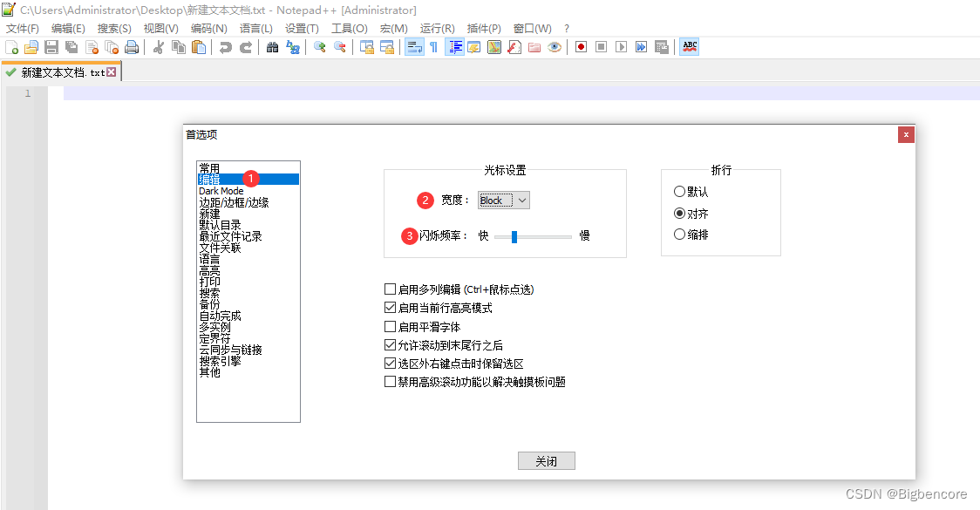Image resolution: width=980 pixels, height=510 pixels.
Task: Open the 插件(P) menu
Action: tap(484, 27)
